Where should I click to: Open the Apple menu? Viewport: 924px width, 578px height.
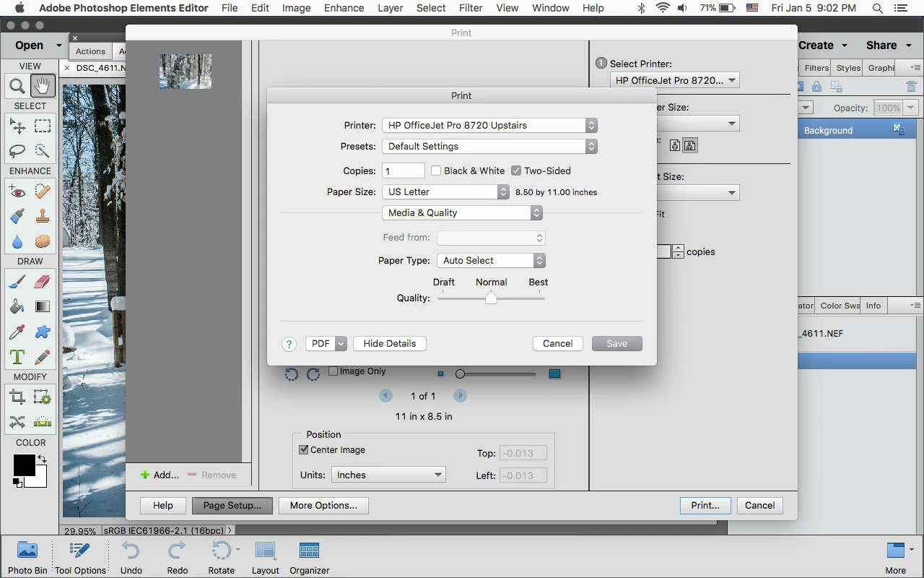(19, 8)
